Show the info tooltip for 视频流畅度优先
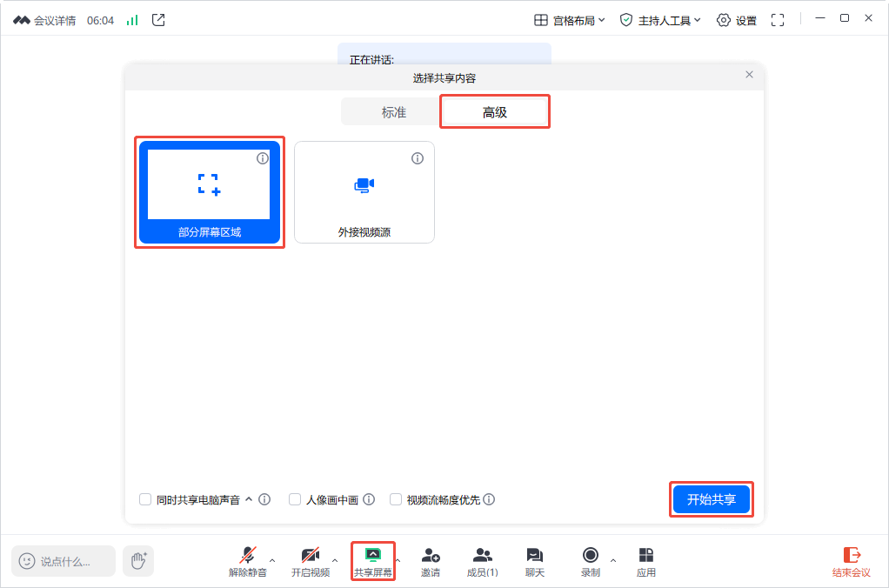Viewport: 889px width, 588px height. click(x=489, y=499)
